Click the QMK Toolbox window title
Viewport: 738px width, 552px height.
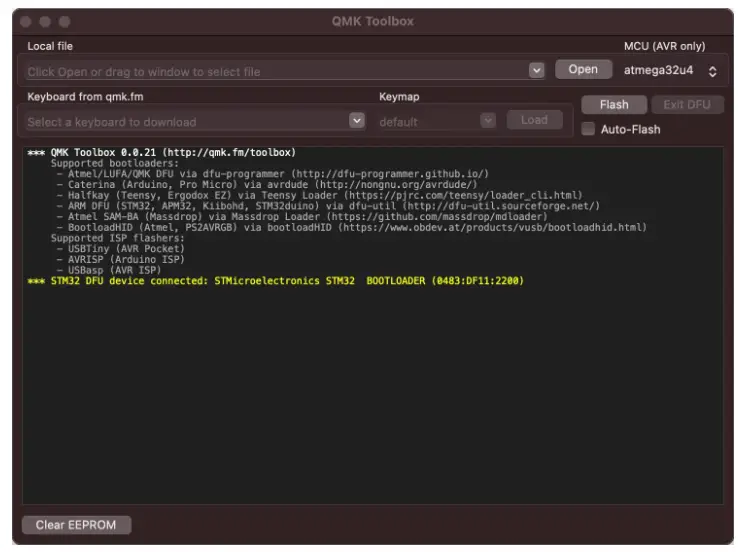(x=373, y=21)
